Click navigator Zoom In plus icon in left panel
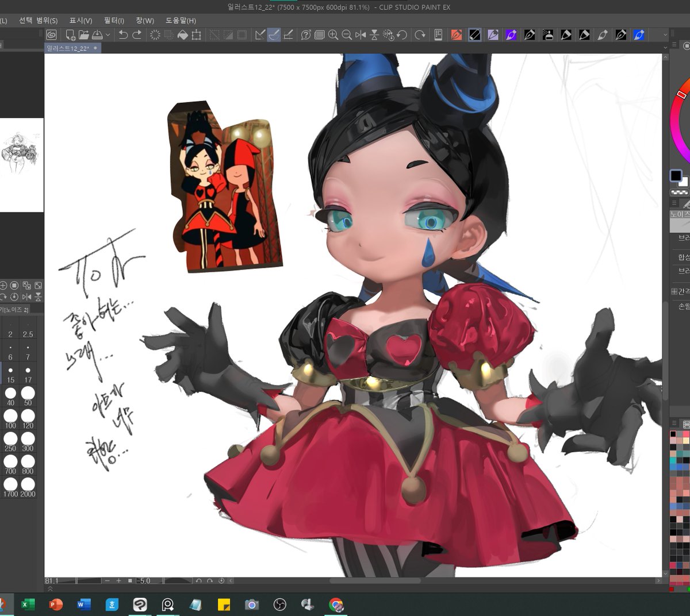Screen dimensions: 690x616 coord(3,285)
